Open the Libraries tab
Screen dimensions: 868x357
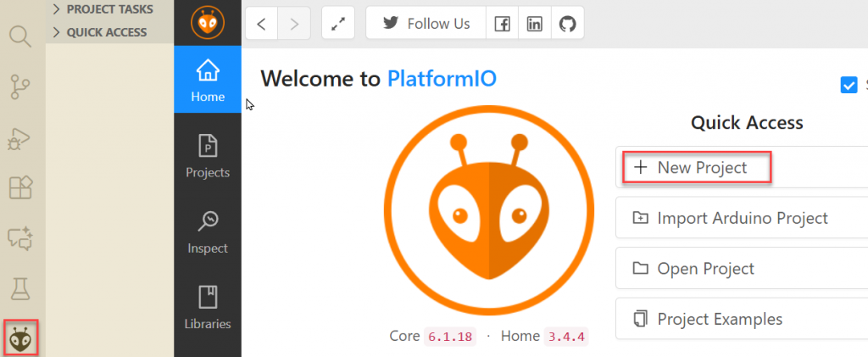pyautogui.click(x=208, y=308)
